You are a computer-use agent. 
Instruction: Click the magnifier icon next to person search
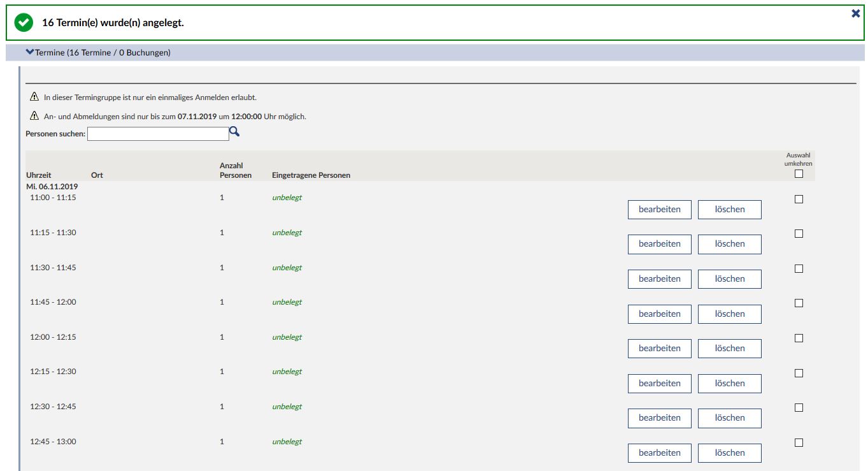click(234, 132)
